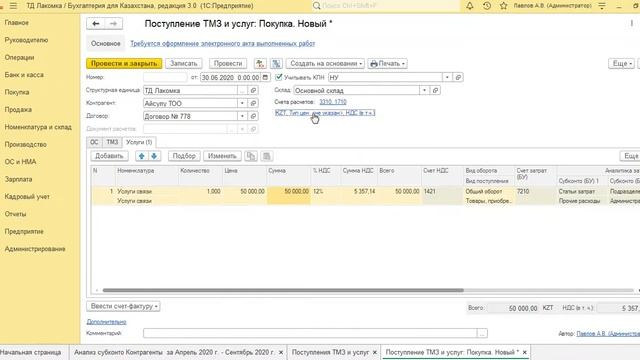Image resolution: width=640 pixels, height=360 pixels.
Task: Select Счет НДС cell 1421
Action: tap(442, 191)
